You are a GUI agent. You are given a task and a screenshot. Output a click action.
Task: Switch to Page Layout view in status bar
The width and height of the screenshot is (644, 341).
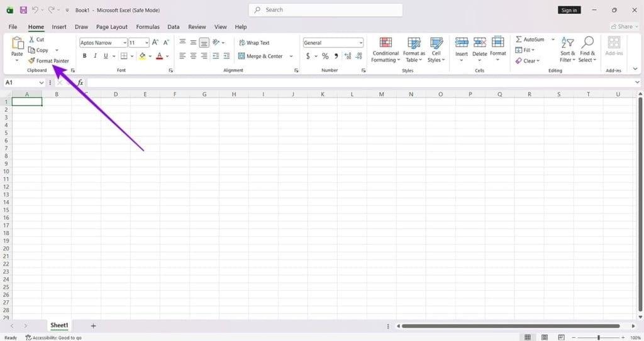pos(545,337)
